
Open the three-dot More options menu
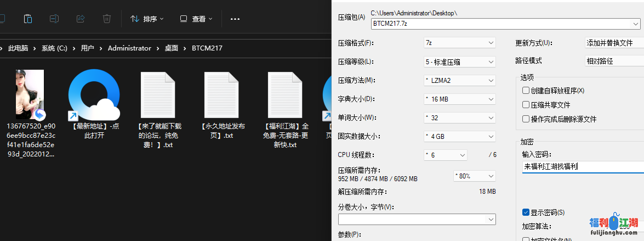tap(235, 19)
